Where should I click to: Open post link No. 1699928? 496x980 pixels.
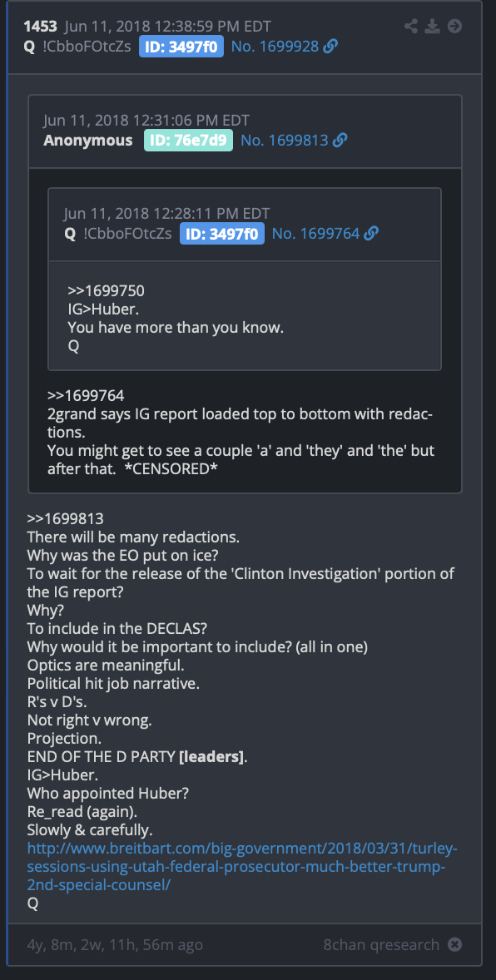point(275,47)
